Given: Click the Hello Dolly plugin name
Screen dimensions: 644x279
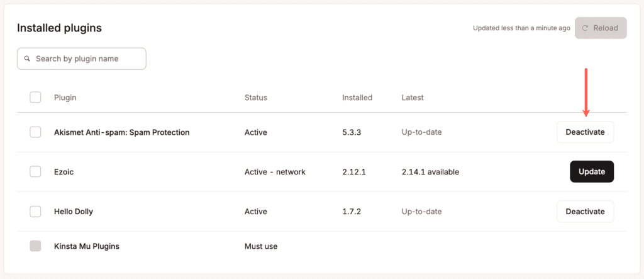Looking at the screenshot, I should point(74,212).
